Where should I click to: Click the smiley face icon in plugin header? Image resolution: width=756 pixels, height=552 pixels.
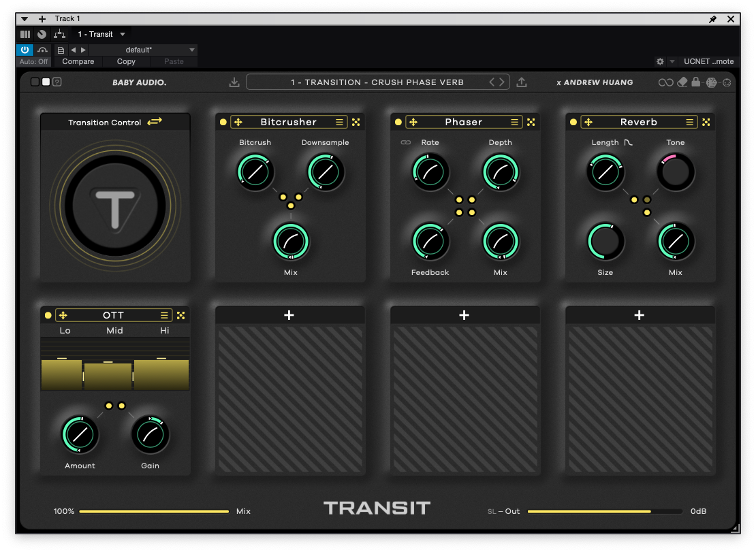727,82
